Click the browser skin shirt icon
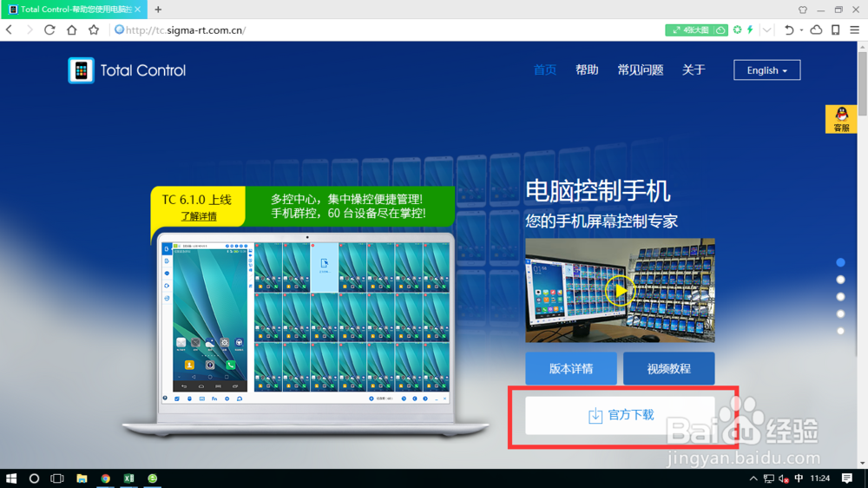 coord(803,10)
